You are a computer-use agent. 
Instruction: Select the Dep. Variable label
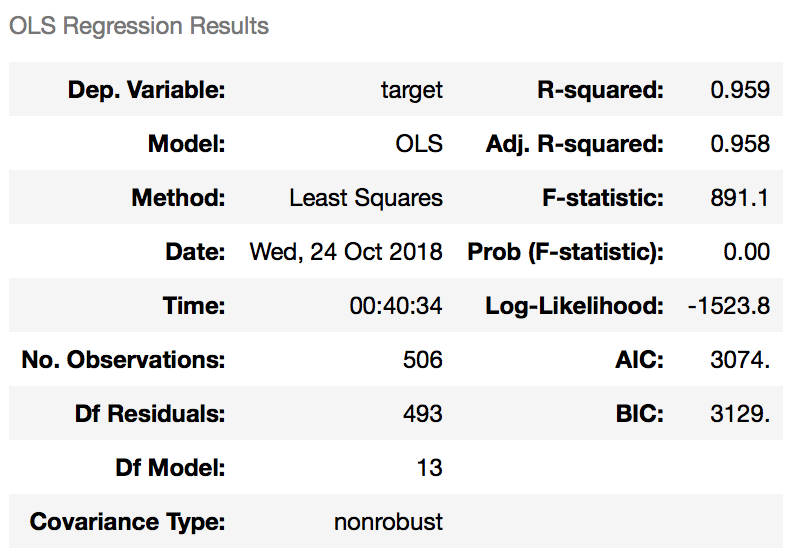click(146, 90)
